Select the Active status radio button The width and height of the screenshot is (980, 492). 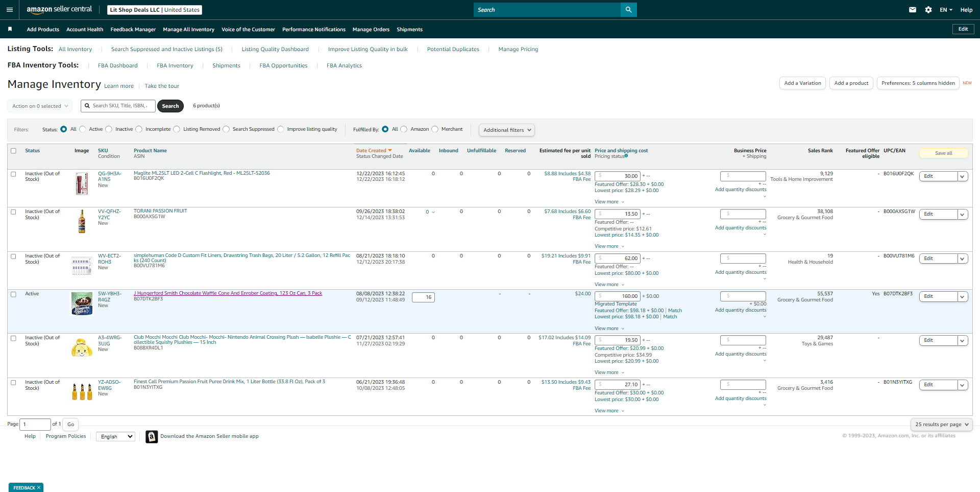83,129
